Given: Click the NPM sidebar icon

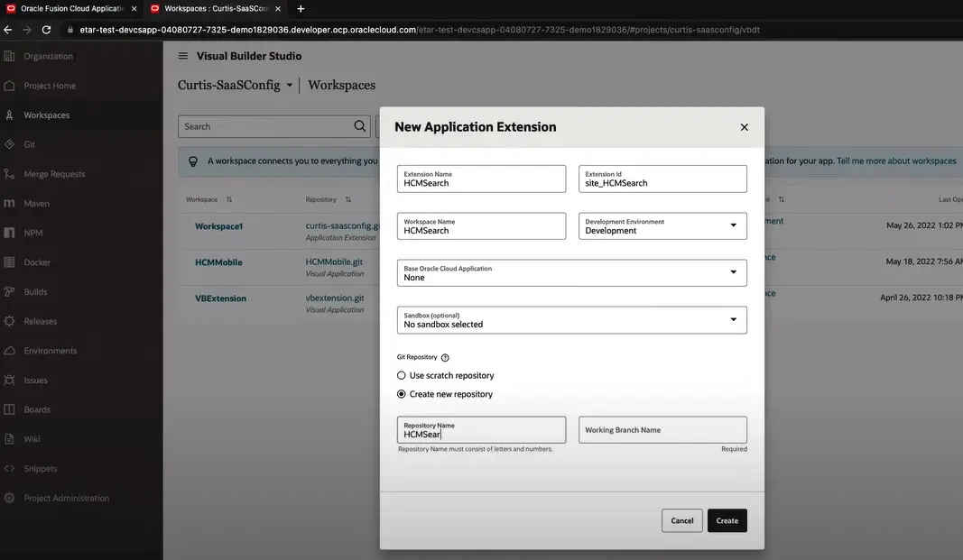Looking at the screenshot, I should (9, 233).
